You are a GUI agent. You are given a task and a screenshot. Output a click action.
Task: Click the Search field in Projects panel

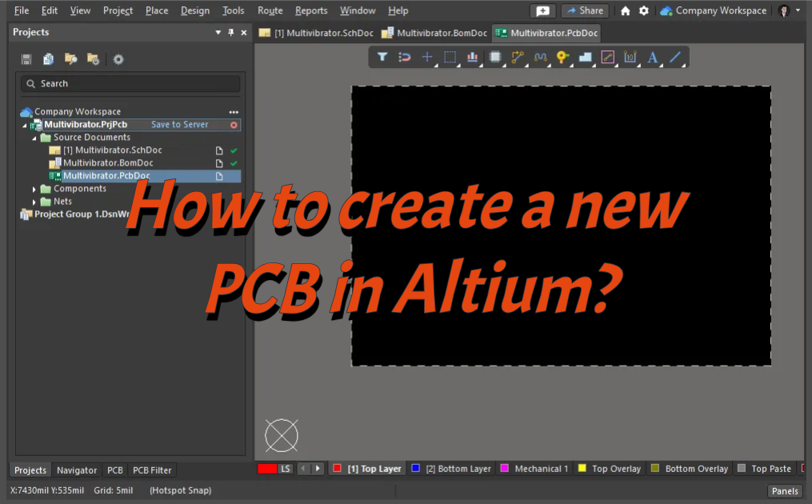(130, 84)
